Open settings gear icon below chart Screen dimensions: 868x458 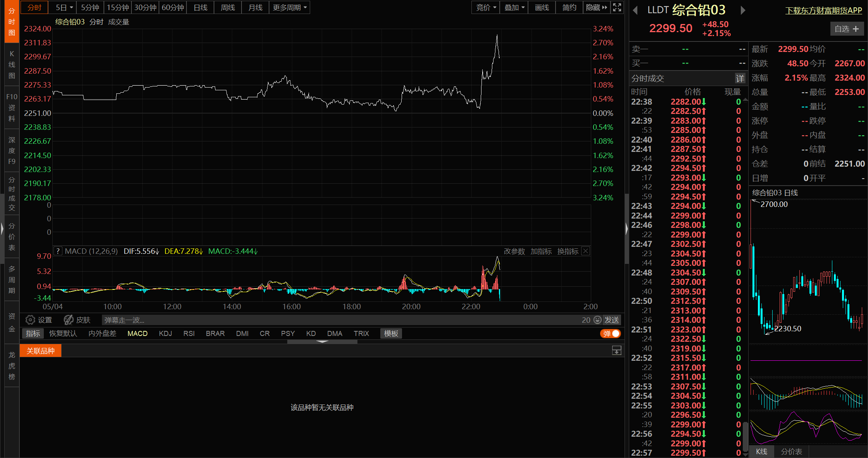30,320
